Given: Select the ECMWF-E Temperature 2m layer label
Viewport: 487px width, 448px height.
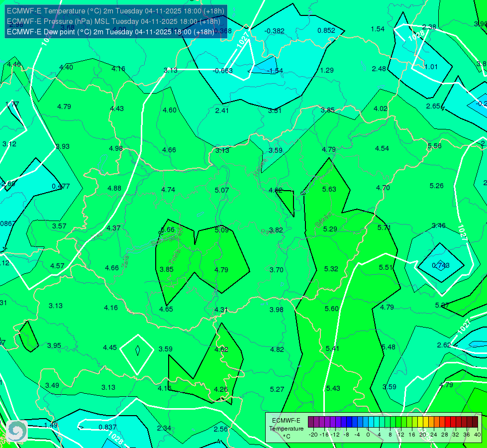Looking at the screenshot, I should coord(115,11).
